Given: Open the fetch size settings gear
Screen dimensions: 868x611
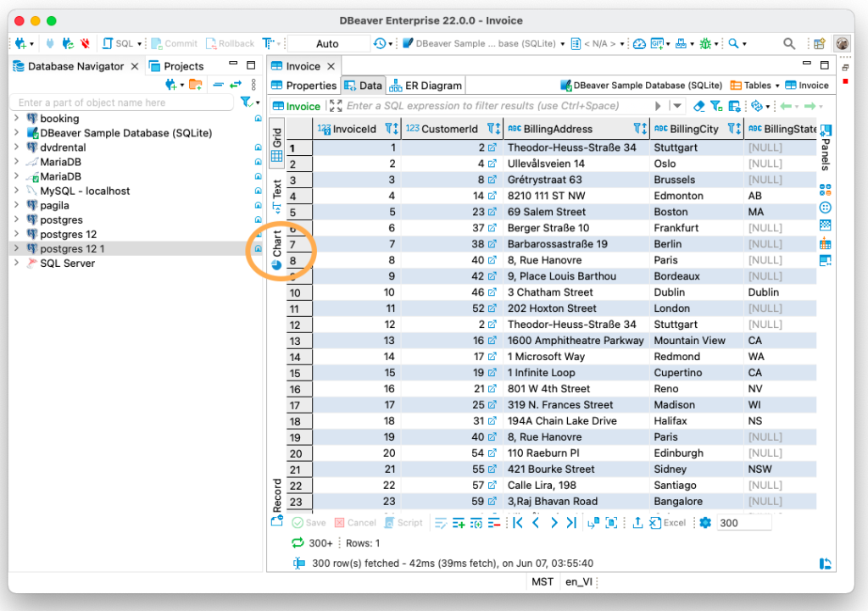Looking at the screenshot, I should pyautogui.click(x=706, y=522).
